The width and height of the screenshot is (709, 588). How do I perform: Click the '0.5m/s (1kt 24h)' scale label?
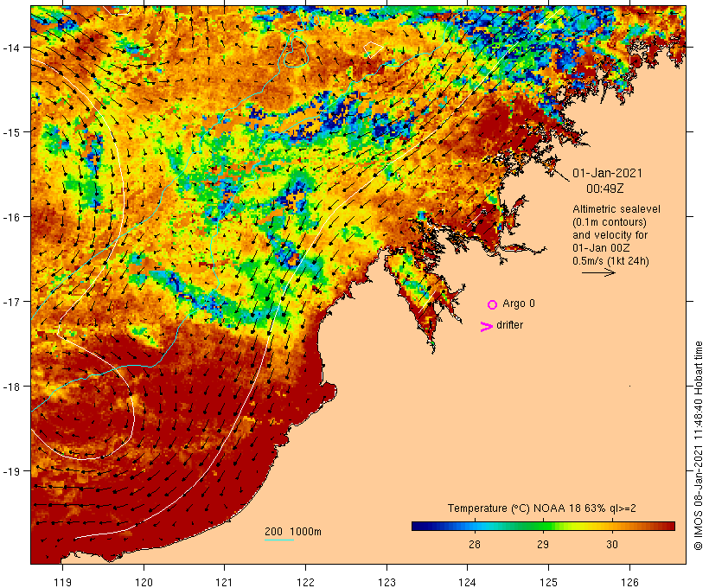(610, 261)
